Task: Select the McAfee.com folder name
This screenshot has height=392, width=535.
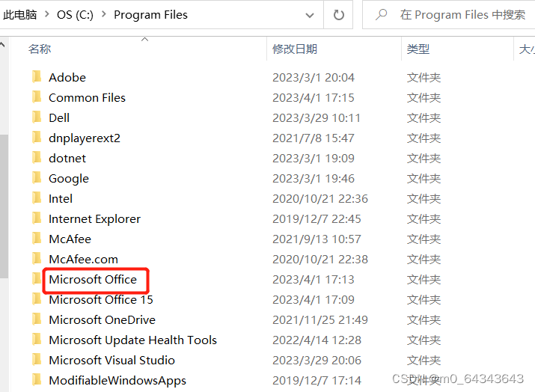Action: click(x=83, y=259)
